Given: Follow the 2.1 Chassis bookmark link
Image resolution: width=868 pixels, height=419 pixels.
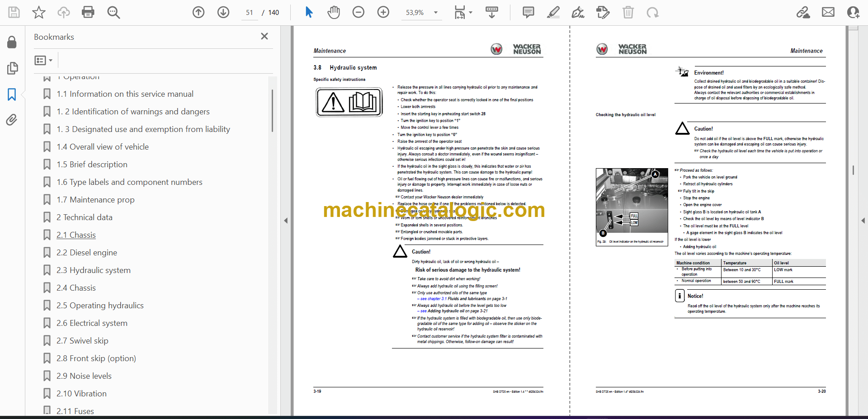Looking at the screenshot, I should click(x=76, y=235).
